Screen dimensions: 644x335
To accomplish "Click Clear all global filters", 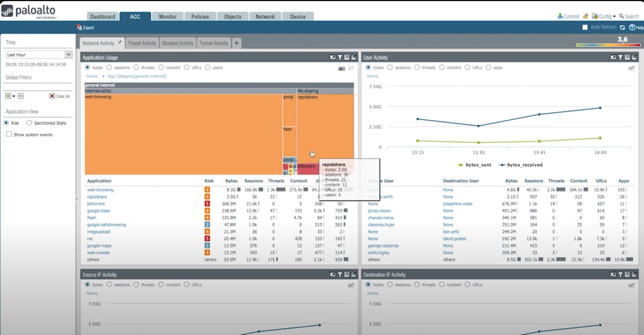I will [x=59, y=96].
